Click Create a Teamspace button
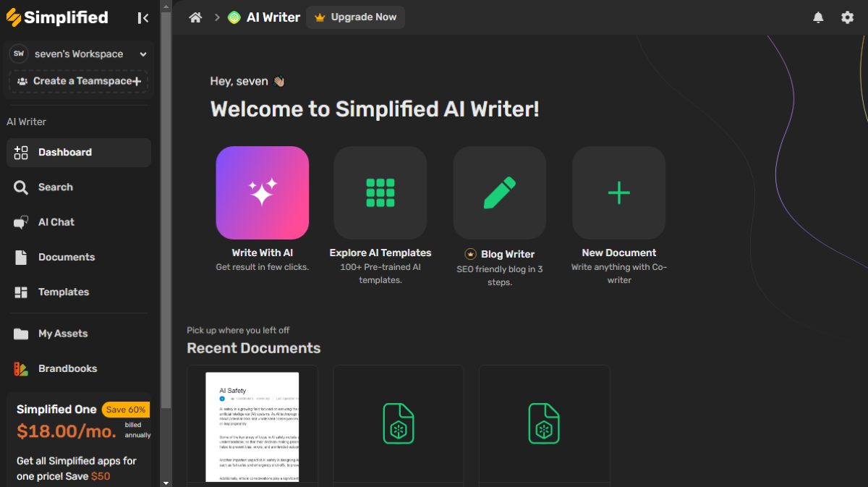Viewport: 868px width, 487px height. (79, 81)
